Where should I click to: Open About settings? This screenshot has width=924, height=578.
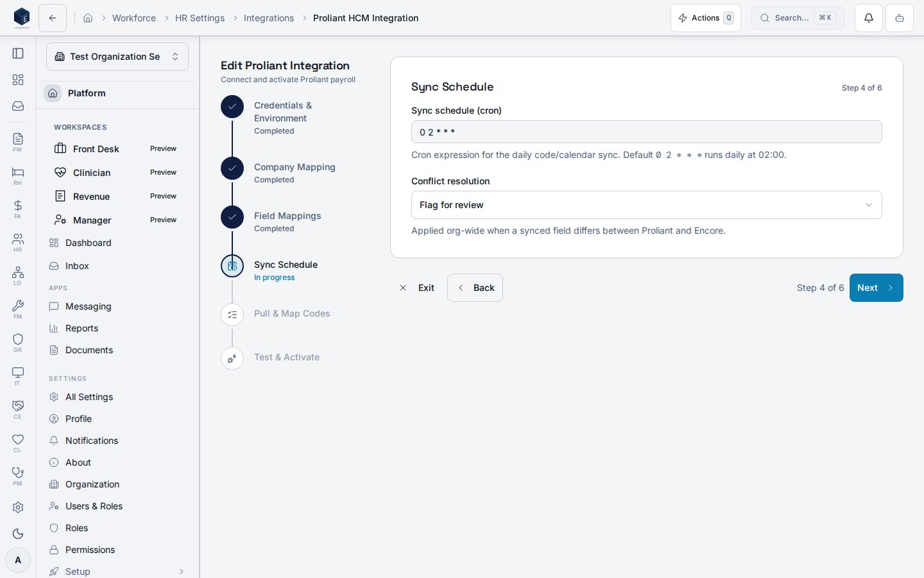pyautogui.click(x=117, y=462)
